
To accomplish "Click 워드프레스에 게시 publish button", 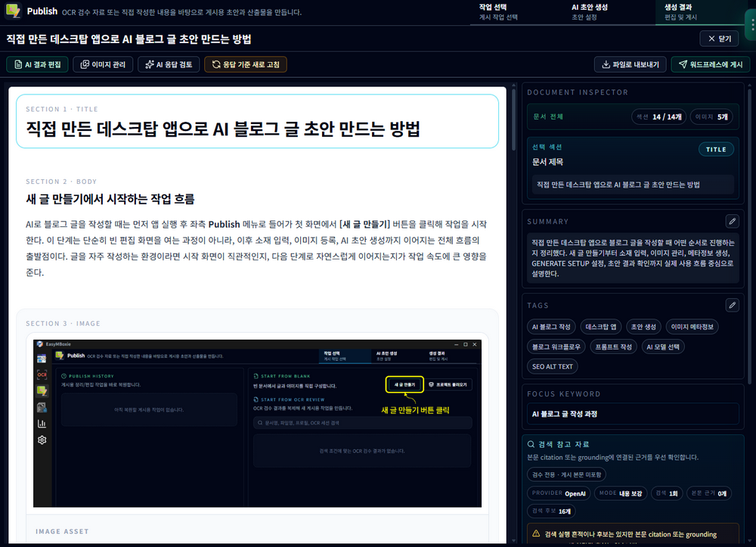I will click(x=711, y=64).
